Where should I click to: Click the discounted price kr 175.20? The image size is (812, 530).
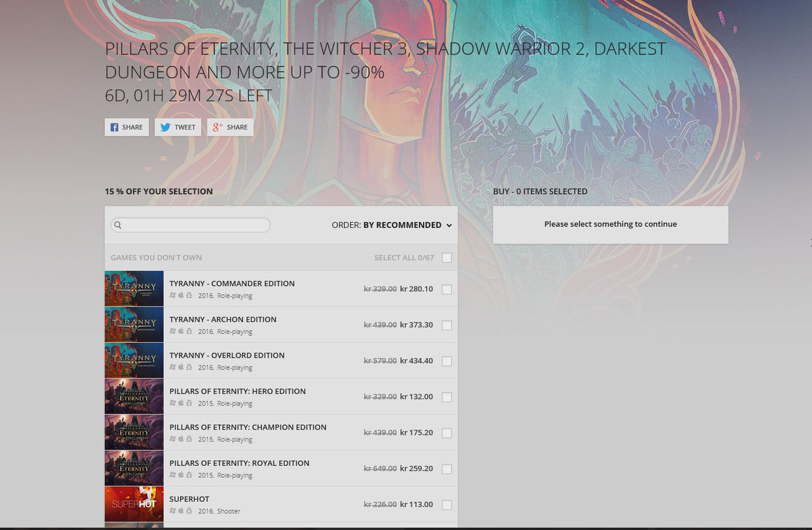pos(416,432)
